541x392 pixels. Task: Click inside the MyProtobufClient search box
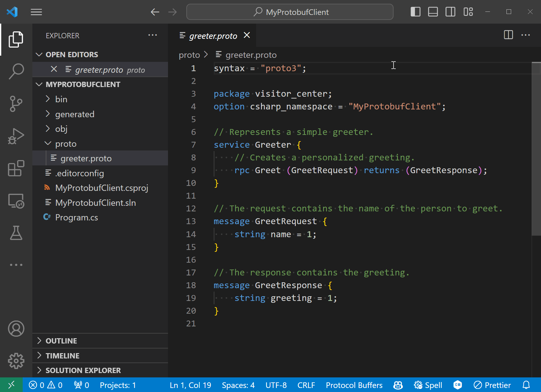coord(290,12)
